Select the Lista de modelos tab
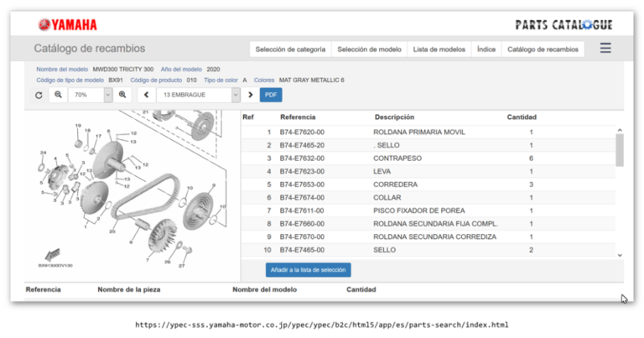 click(x=439, y=49)
